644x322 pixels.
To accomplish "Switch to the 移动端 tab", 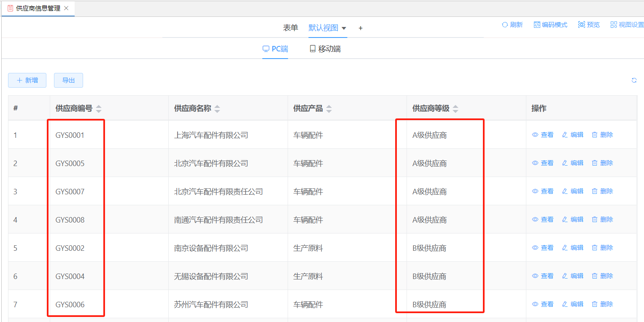I will 325,49.
